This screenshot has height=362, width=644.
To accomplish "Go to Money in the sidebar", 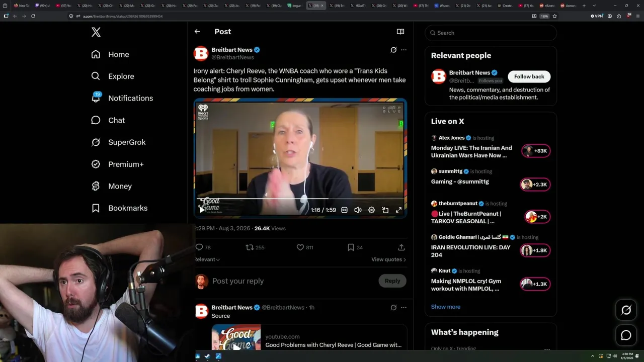I will point(111,186).
